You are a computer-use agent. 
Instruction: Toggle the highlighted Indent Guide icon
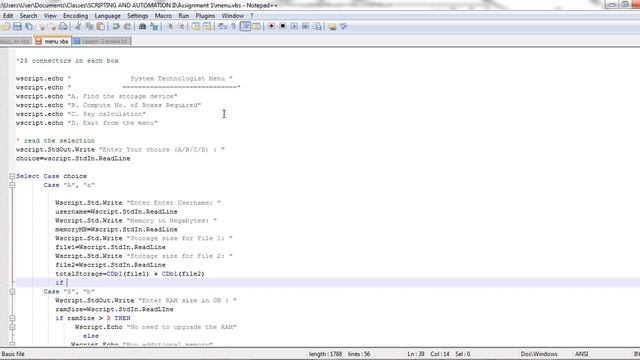pyautogui.click(x=245, y=27)
